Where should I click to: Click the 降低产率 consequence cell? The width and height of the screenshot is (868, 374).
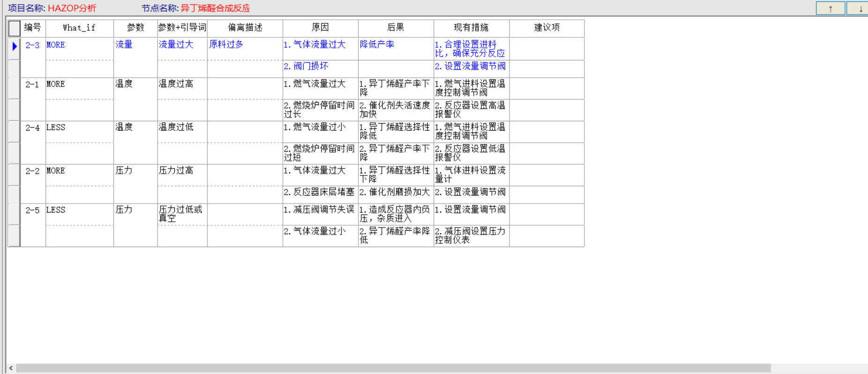[x=396, y=49]
